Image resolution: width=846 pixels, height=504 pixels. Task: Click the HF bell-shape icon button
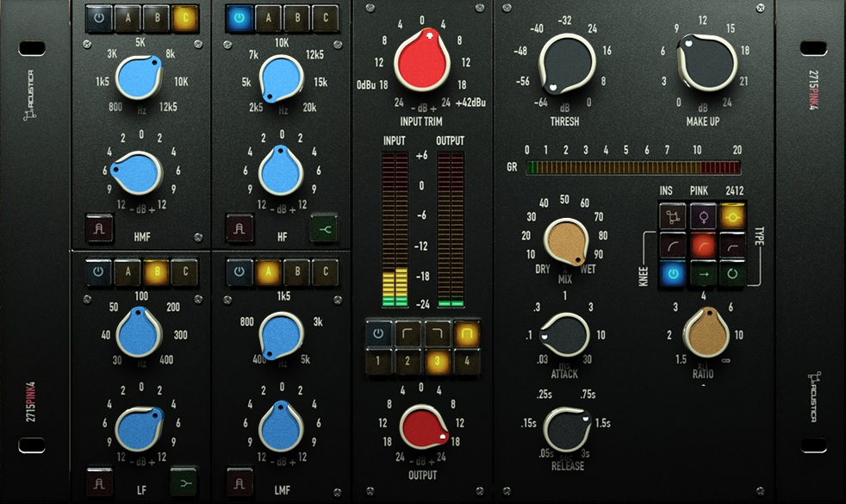point(240,228)
